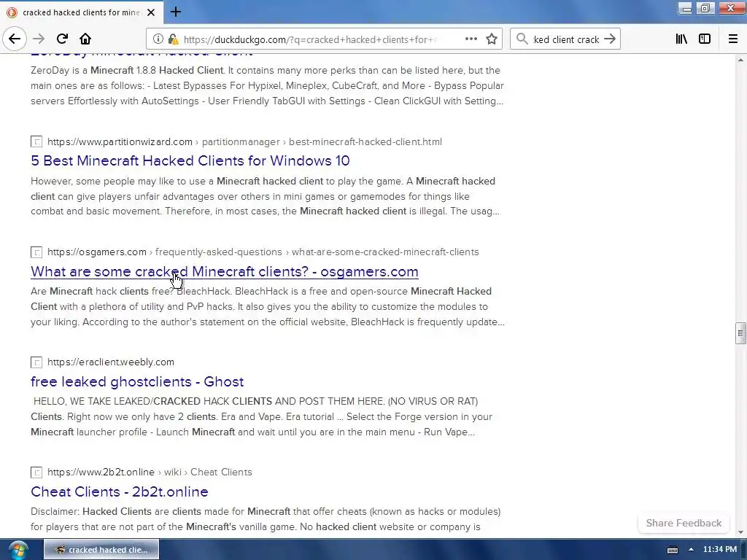Viewport: 747px width, 560px height.
Task: Open the browser home page
Action: click(85, 39)
